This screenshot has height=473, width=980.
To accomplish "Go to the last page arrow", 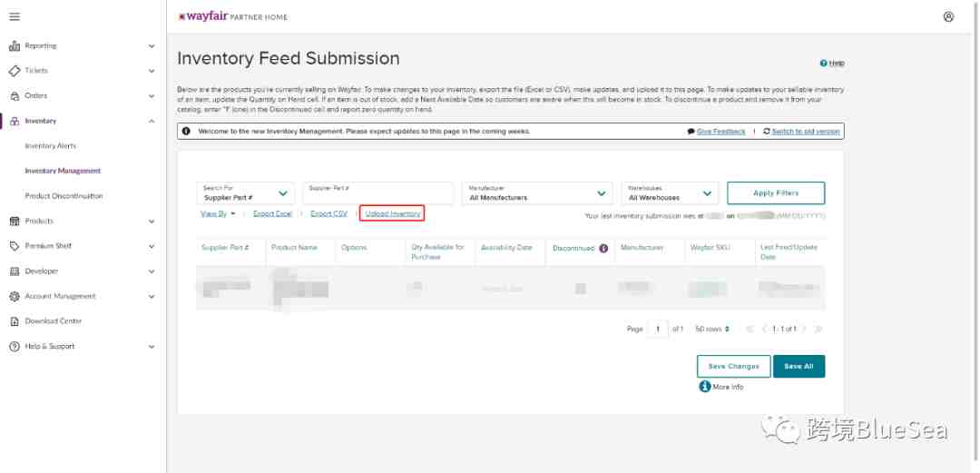I will pos(818,329).
